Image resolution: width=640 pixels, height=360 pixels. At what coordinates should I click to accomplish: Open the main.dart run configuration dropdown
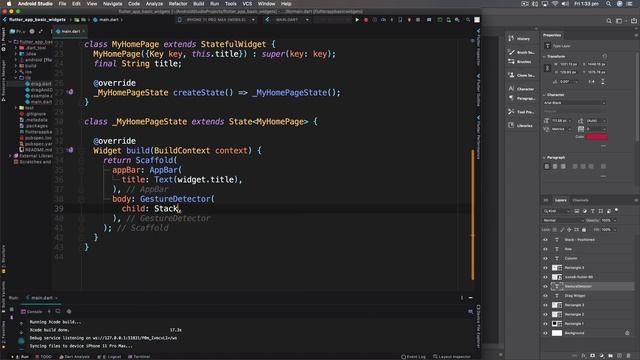288,20
